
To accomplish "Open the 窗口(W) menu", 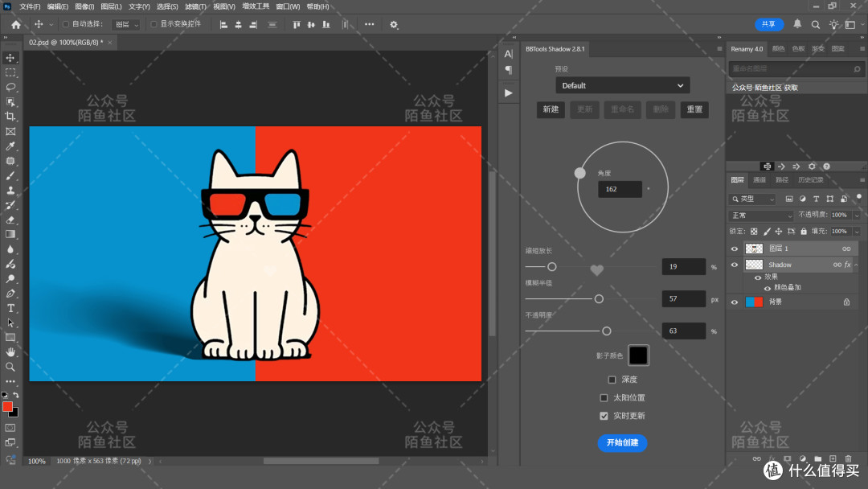I will click(288, 6).
